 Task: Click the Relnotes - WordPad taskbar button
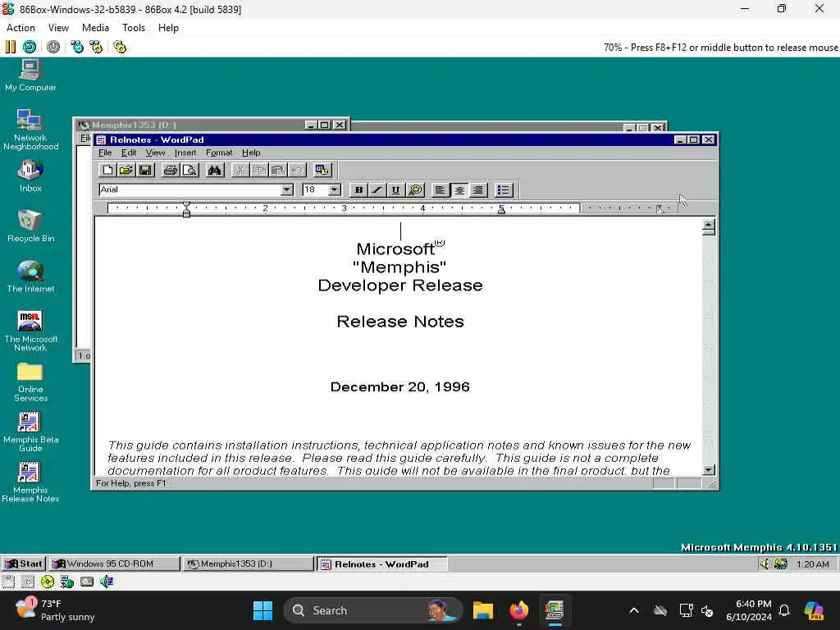[x=382, y=564]
